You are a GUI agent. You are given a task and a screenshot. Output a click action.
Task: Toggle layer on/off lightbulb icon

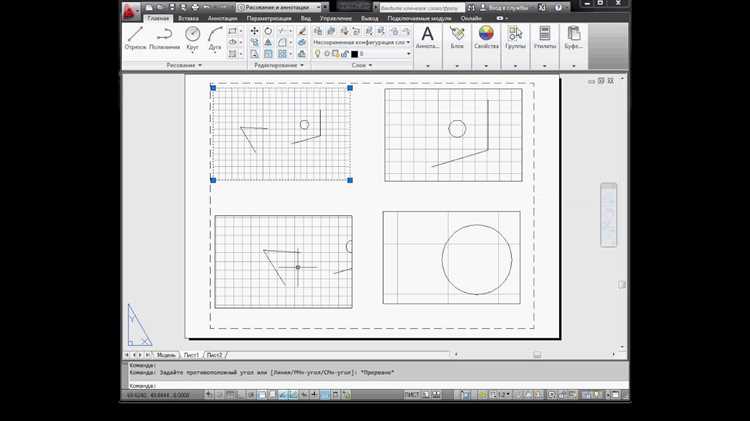[x=317, y=54]
